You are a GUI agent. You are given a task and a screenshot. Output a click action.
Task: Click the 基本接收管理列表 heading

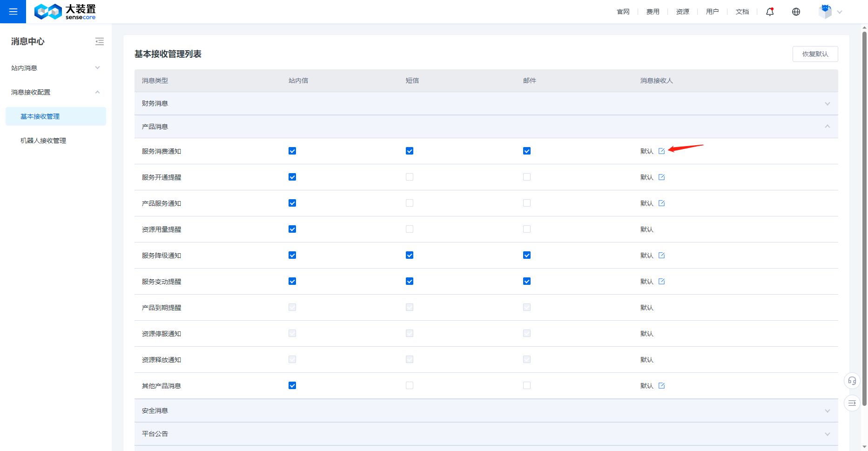tap(168, 54)
